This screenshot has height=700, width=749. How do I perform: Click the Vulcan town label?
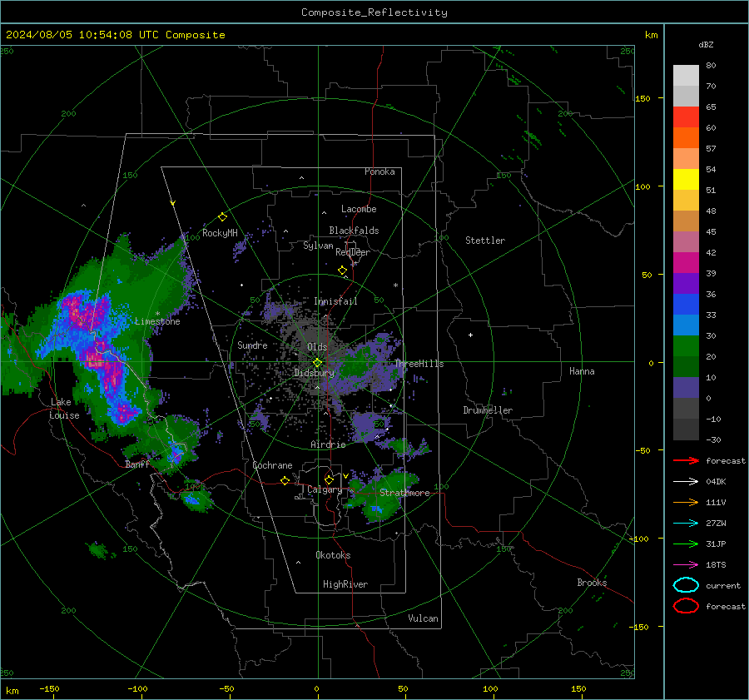423,618
